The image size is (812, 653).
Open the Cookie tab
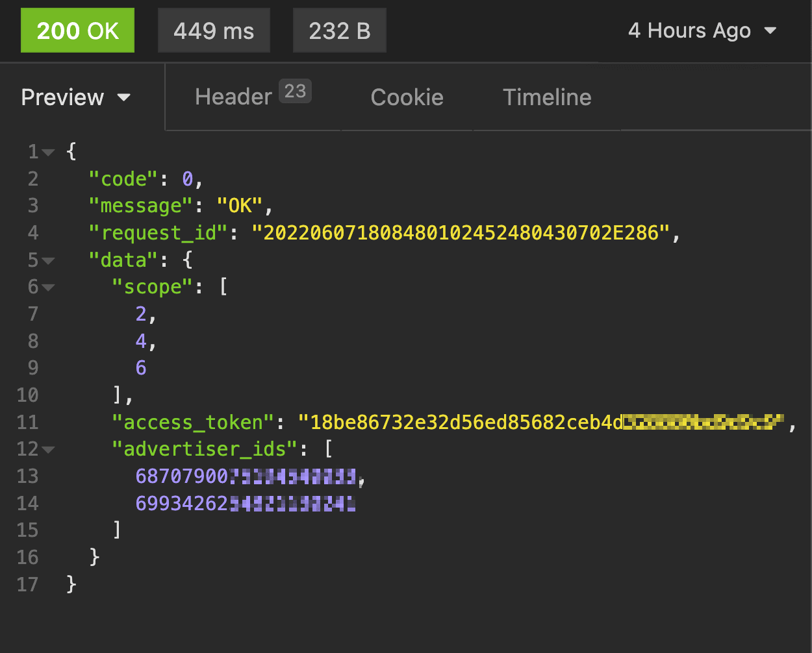pyautogui.click(x=407, y=97)
